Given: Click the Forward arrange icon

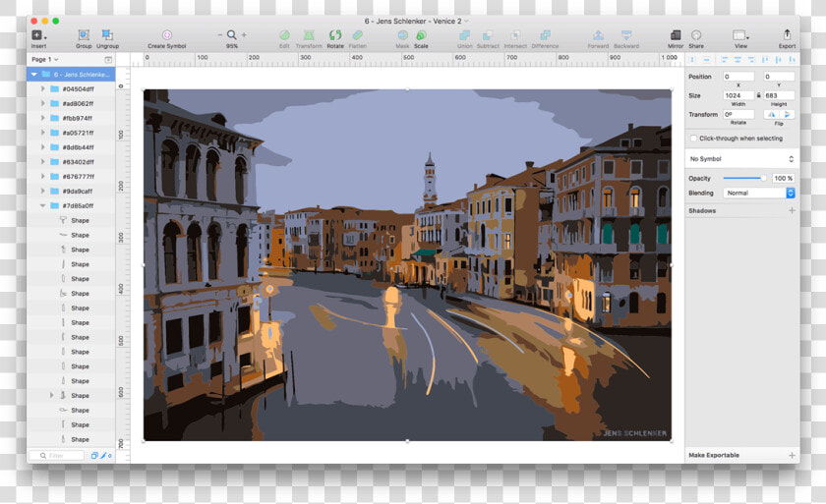Looking at the screenshot, I should click(x=599, y=34).
